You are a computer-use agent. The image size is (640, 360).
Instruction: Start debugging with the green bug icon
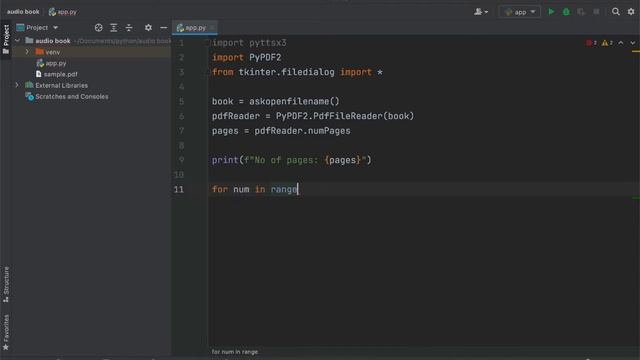point(566,12)
